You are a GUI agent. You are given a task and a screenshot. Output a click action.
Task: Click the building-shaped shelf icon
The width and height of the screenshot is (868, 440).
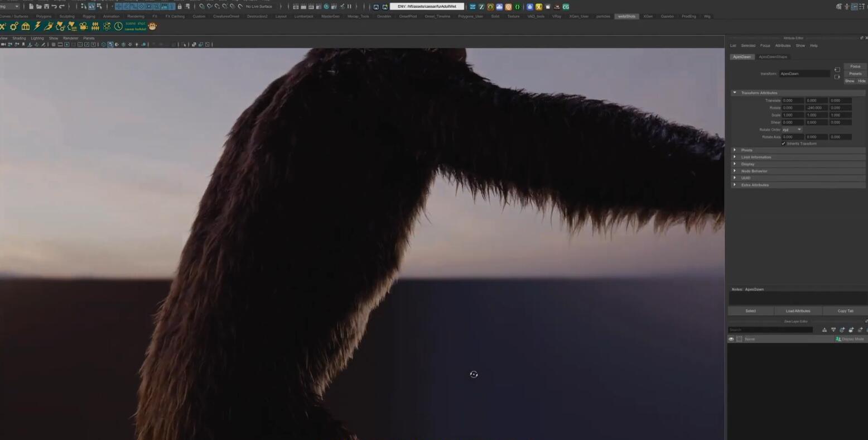click(x=26, y=26)
